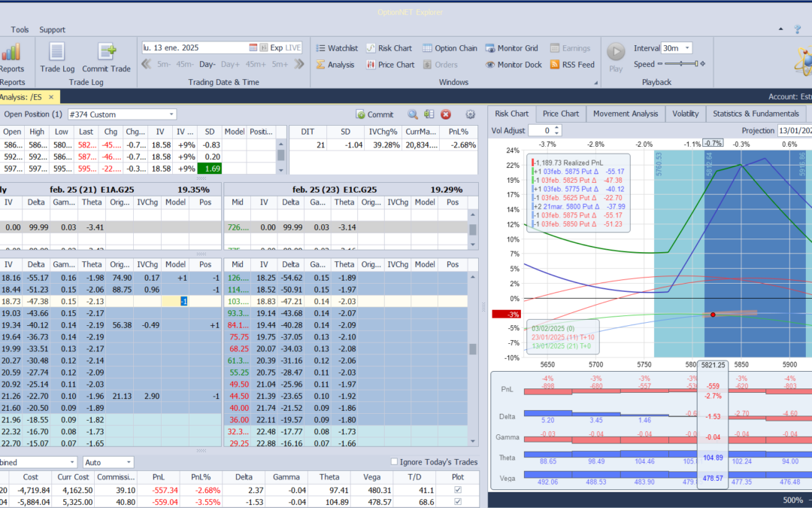Viewport: 812px width, 508px height.
Task: Collapse the ribbon with up arrow
Action: coord(781,29)
